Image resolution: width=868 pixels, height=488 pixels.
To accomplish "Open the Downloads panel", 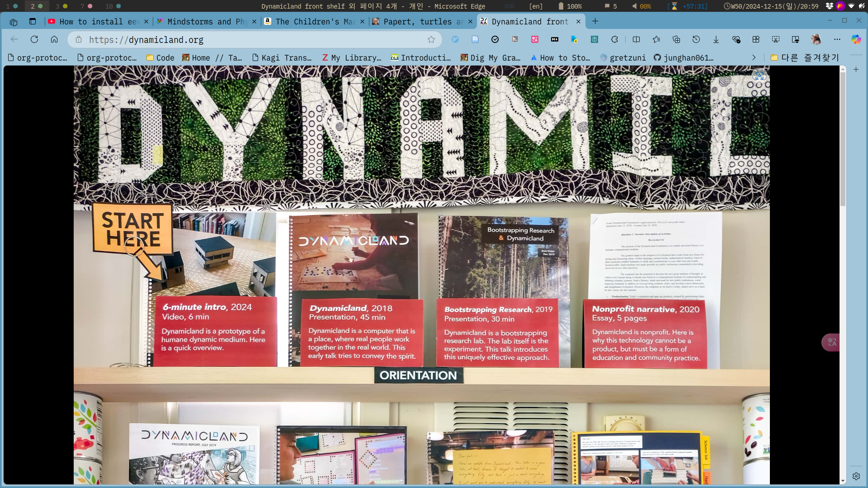I will (x=716, y=39).
